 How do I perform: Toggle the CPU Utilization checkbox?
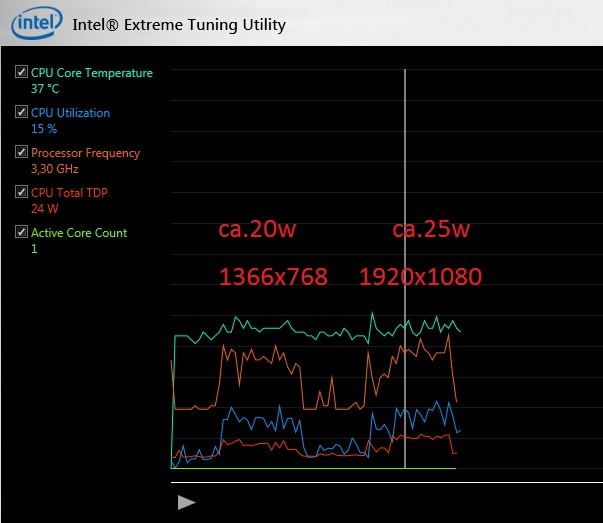point(21,112)
